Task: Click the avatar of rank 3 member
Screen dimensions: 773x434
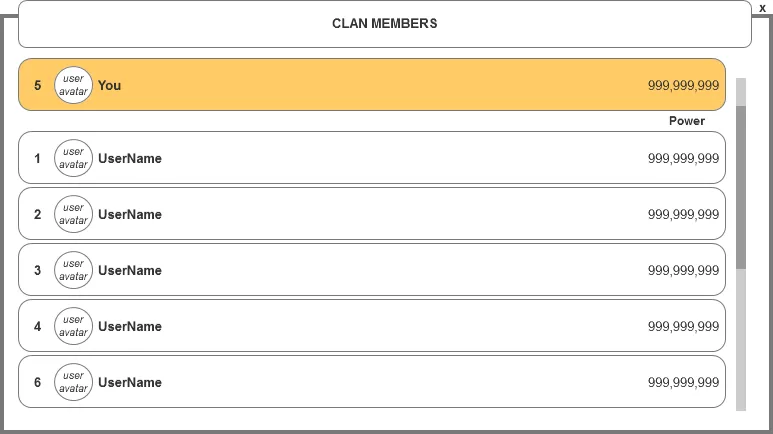Action: [x=73, y=270]
